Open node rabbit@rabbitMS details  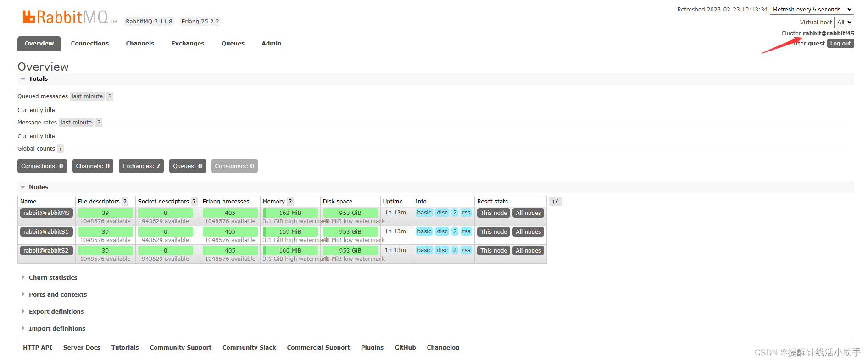click(x=46, y=213)
